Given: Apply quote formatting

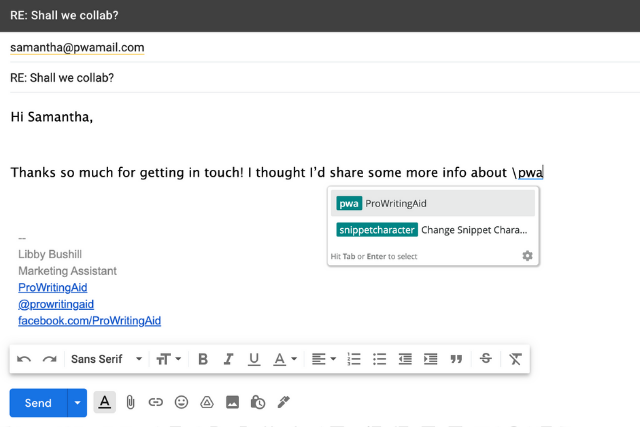Looking at the screenshot, I should coord(456,359).
